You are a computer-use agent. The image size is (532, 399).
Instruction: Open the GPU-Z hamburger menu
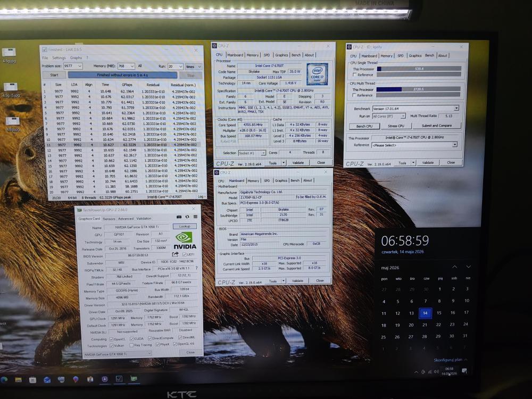tap(195, 217)
